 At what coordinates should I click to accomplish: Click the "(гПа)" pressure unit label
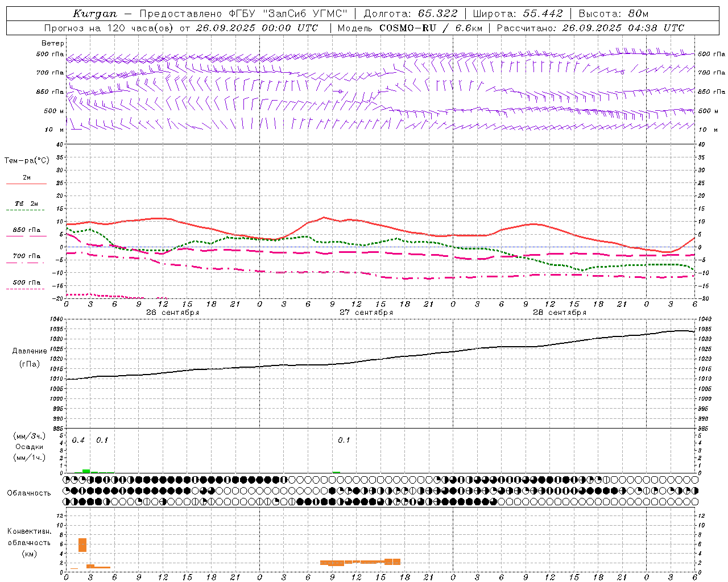point(30,364)
